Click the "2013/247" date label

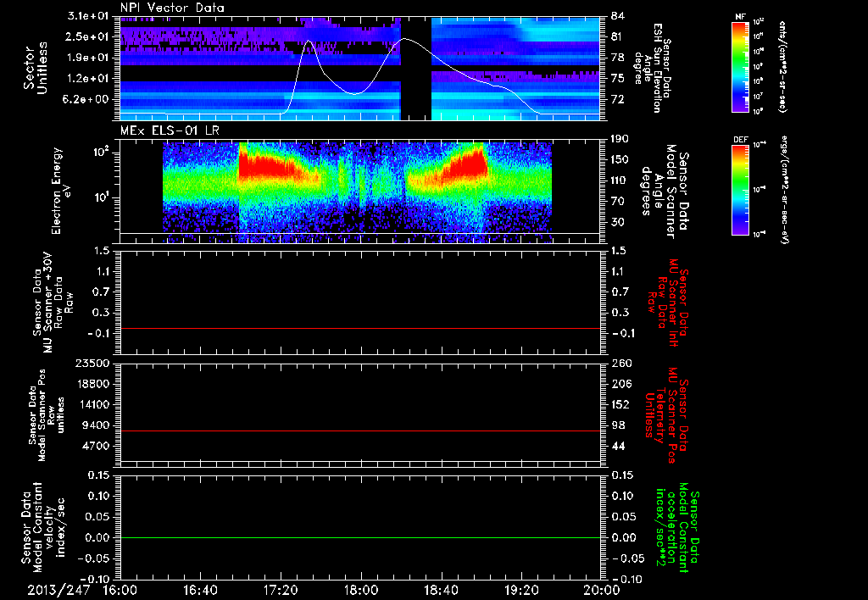pyautogui.click(x=58, y=590)
